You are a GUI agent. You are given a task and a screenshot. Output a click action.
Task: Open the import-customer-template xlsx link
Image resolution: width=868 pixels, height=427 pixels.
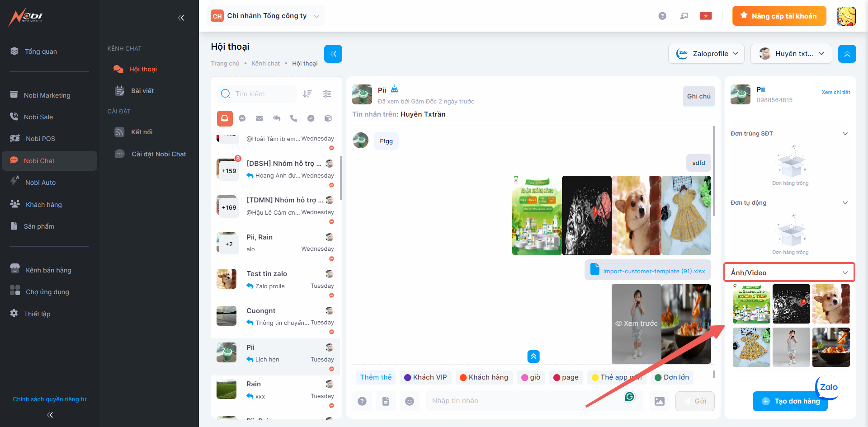point(654,271)
